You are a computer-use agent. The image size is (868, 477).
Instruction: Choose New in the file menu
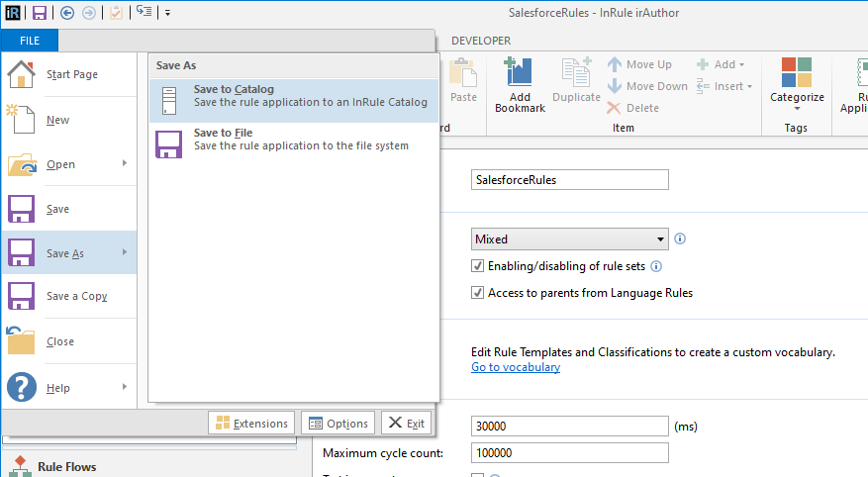[69, 120]
